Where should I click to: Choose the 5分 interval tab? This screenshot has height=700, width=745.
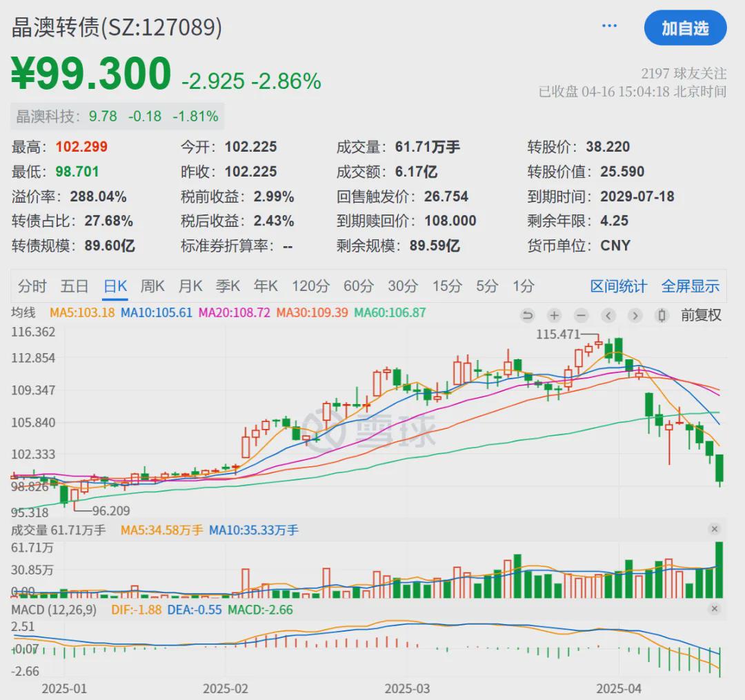488,286
